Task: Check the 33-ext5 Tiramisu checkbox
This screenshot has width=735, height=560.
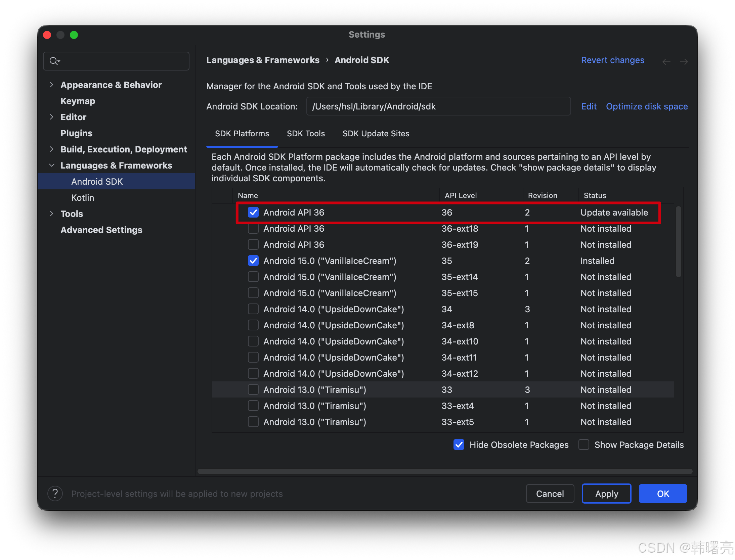Action: [253, 422]
